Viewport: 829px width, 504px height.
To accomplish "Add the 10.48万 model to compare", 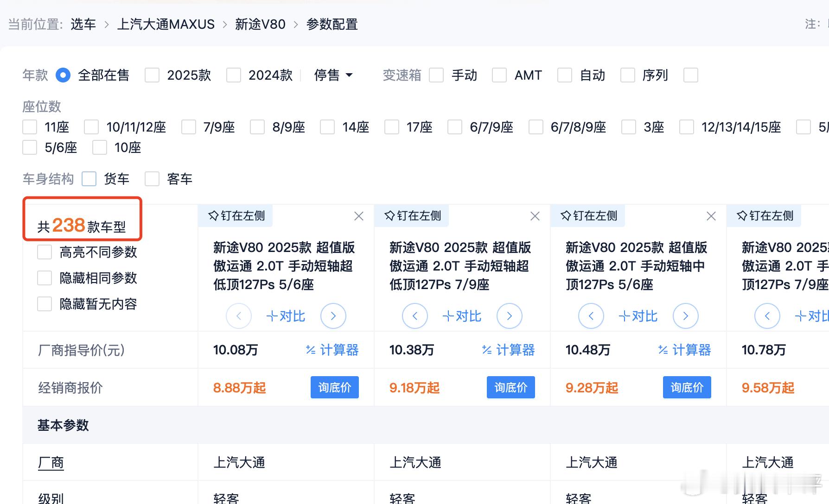I will [638, 316].
